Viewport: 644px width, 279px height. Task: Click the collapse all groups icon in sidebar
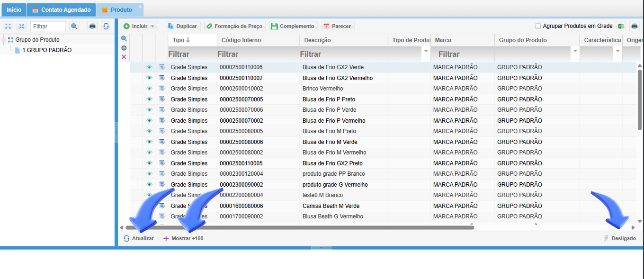click(21, 26)
